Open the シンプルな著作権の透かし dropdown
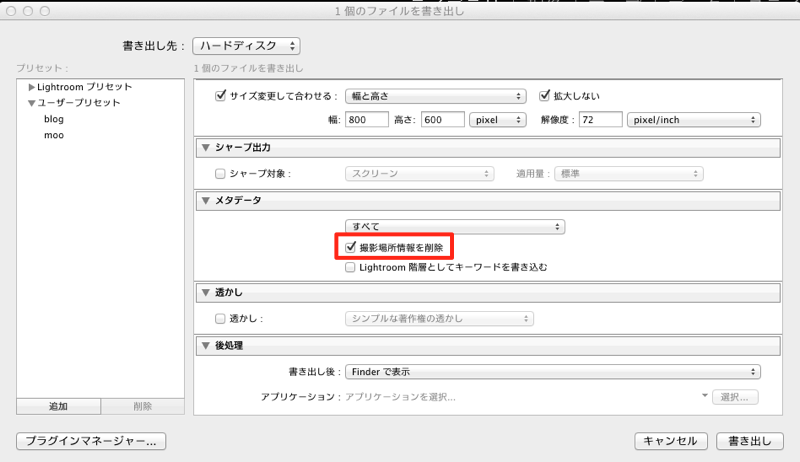The image size is (800, 462). (x=439, y=319)
